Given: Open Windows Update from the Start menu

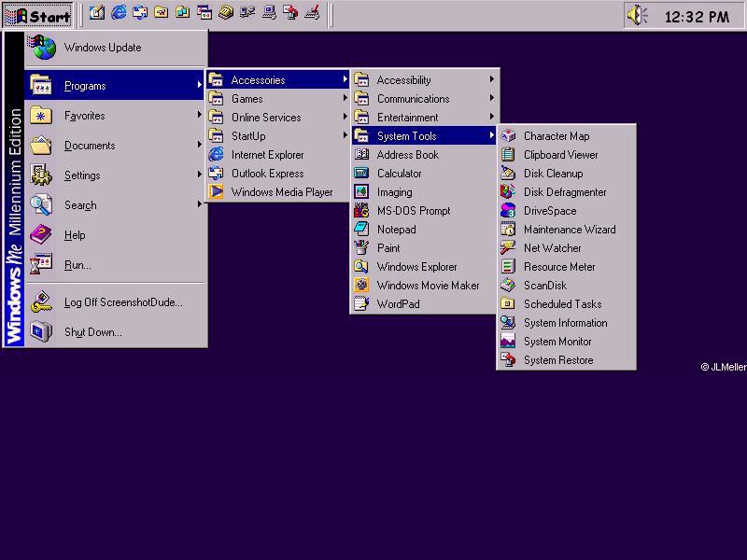Looking at the screenshot, I should tap(116, 48).
